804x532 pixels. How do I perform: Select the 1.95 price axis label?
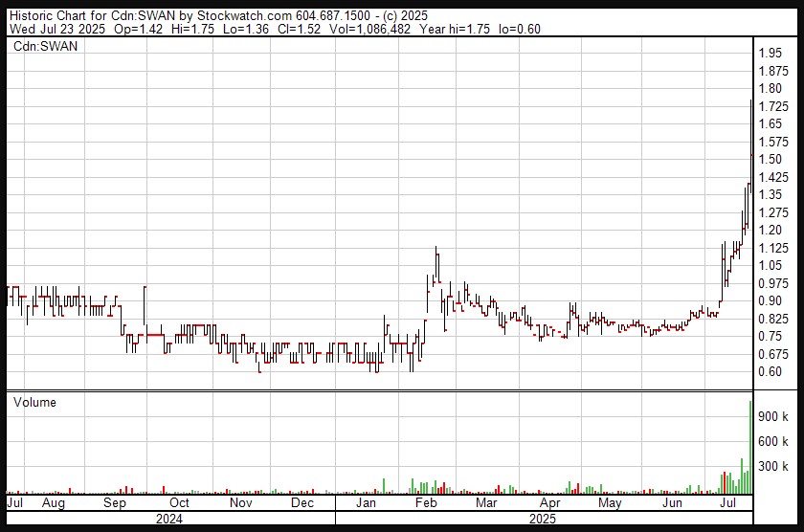(x=770, y=53)
